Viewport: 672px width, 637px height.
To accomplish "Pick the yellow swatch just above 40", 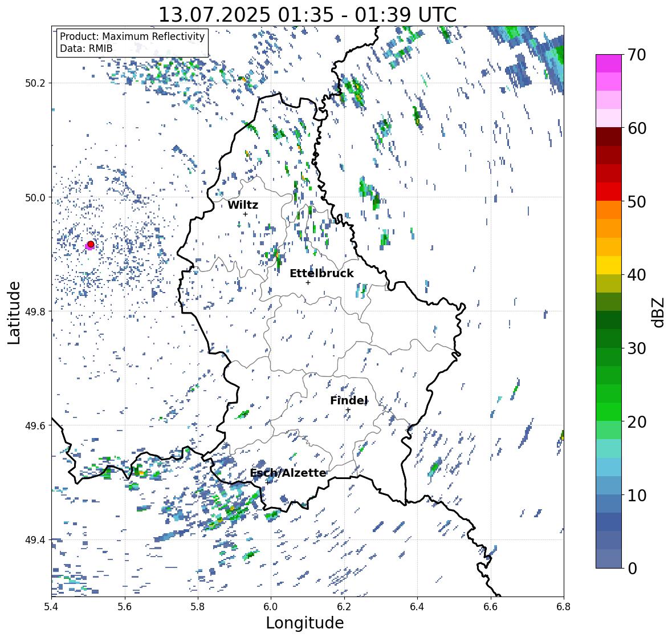I will tap(609, 265).
